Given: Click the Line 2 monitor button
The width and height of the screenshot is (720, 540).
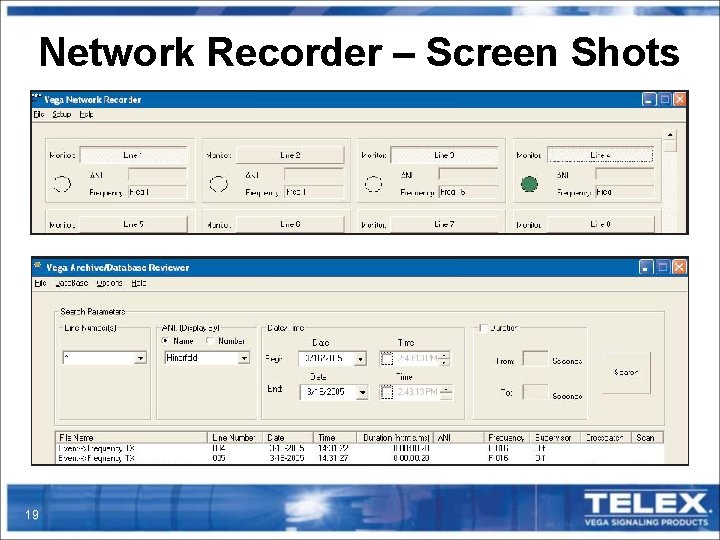Looking at the screenshot, I should [x=290, y=155].
